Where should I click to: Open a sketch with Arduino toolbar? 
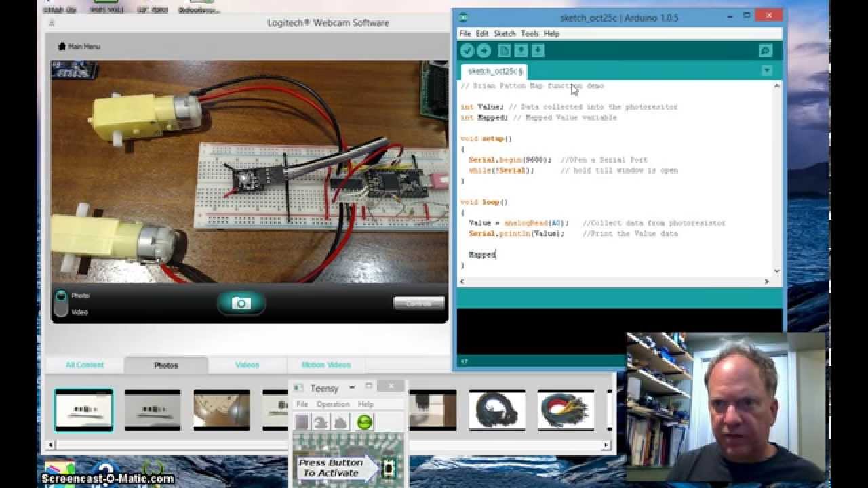coord(521,51)
